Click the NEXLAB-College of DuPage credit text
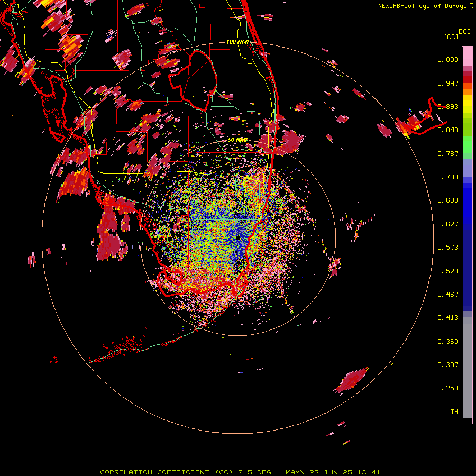476x476 pixels. (x=422, y=6)
